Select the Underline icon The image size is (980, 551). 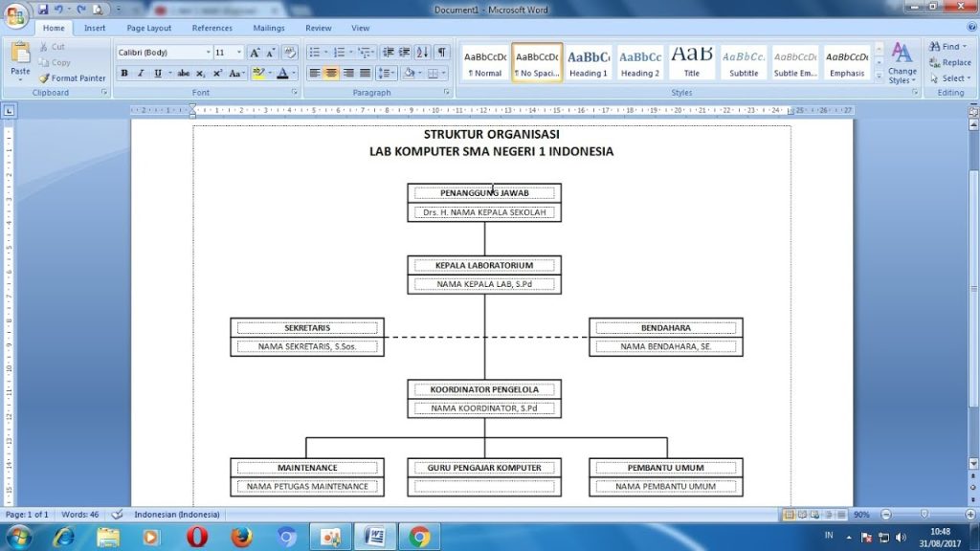[x=156, y=72]
